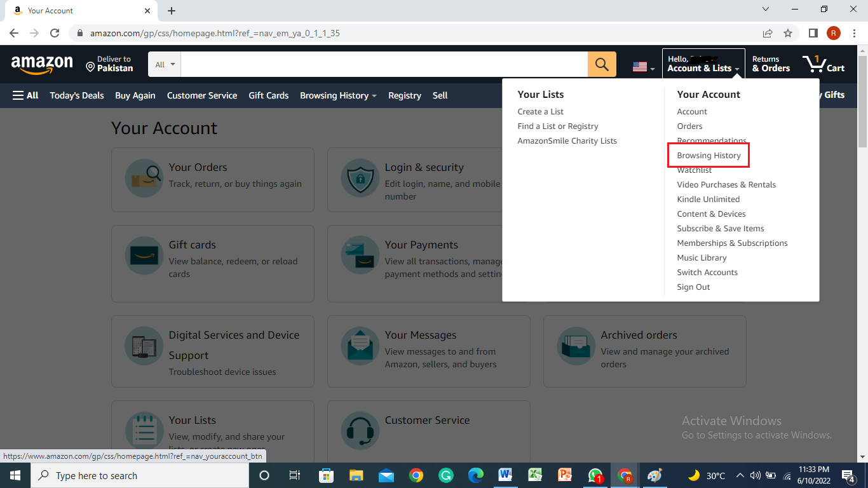Open a new browser tab
Screen dimensions: 868x488
(172, 11)
